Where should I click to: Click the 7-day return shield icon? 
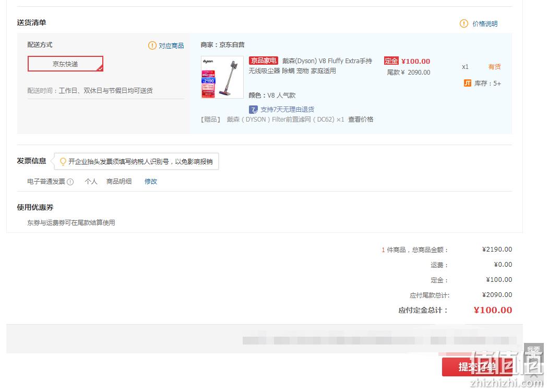coord(253,110)
